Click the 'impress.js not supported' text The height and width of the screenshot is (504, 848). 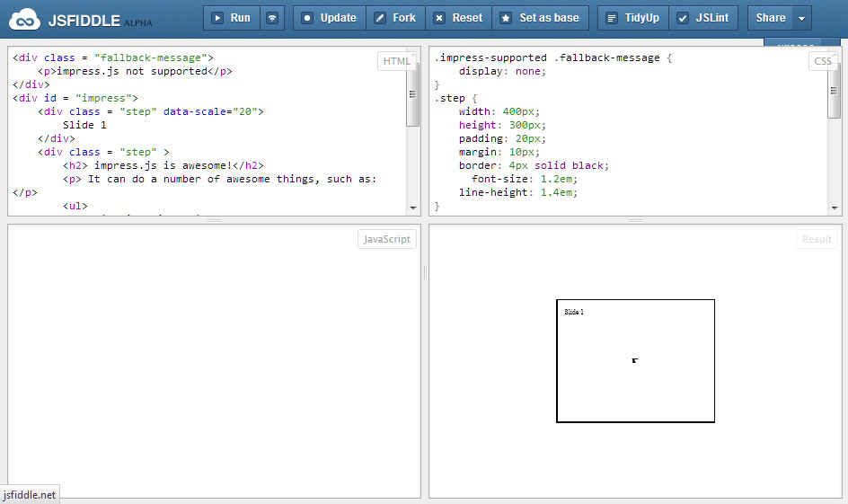tap(132, 71)
